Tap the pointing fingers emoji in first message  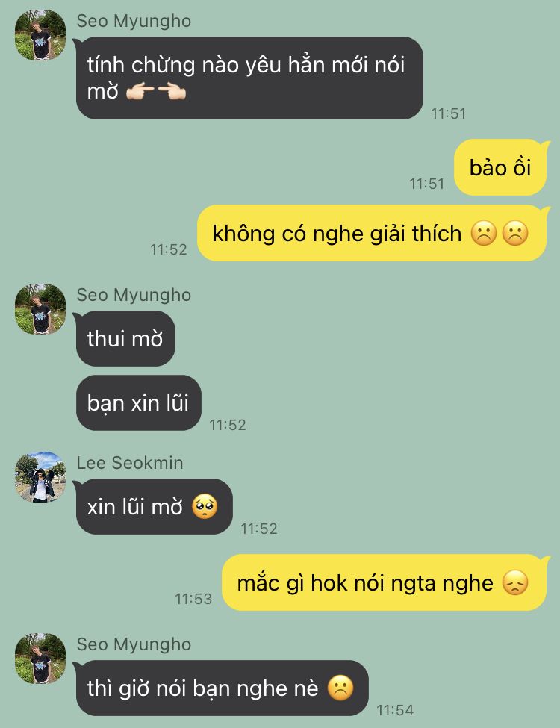tap(156, 92)
